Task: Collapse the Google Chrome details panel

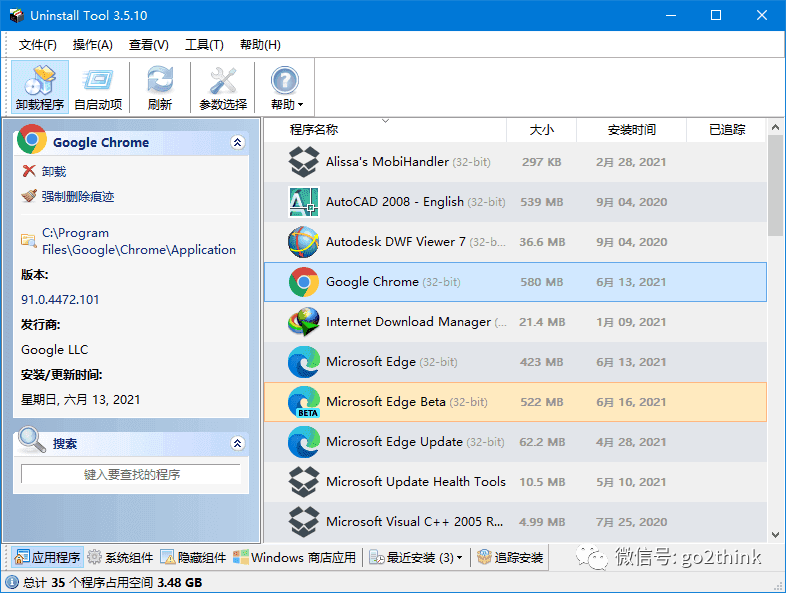Action: tap(238, 142)
